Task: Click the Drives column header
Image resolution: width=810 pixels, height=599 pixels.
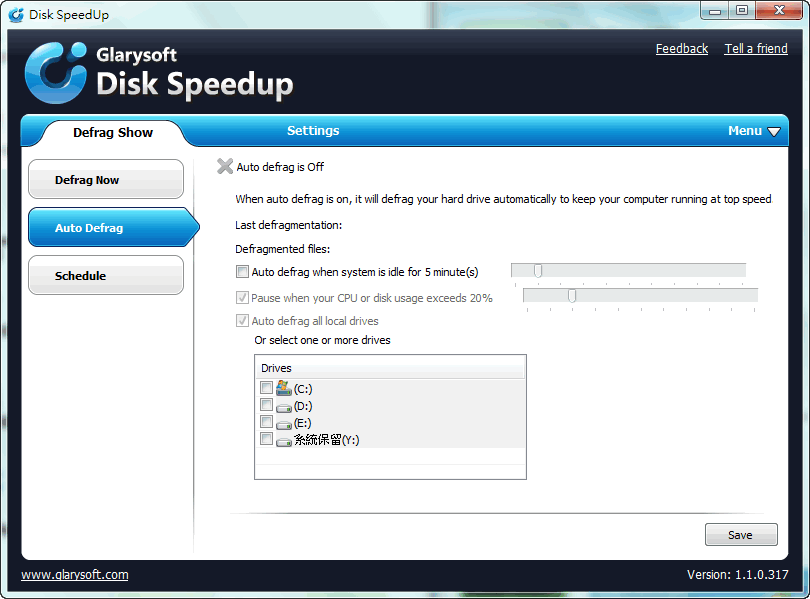Action: coord(391,368)
